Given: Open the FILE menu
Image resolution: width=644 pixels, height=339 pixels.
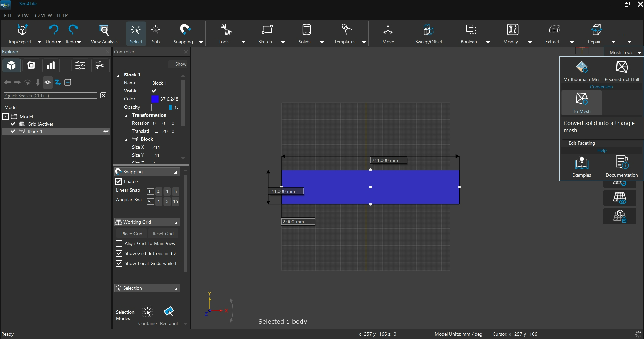Looking at the screenshot, I should tap(8, 15).
